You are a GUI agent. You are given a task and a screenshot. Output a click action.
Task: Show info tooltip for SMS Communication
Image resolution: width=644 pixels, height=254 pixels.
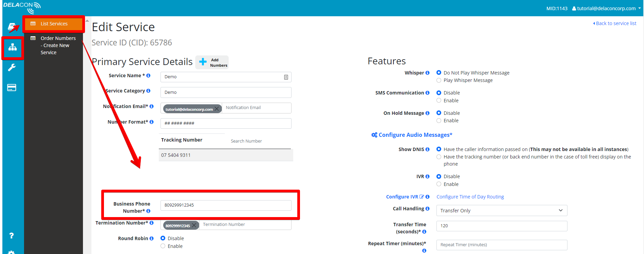point(427,93)
